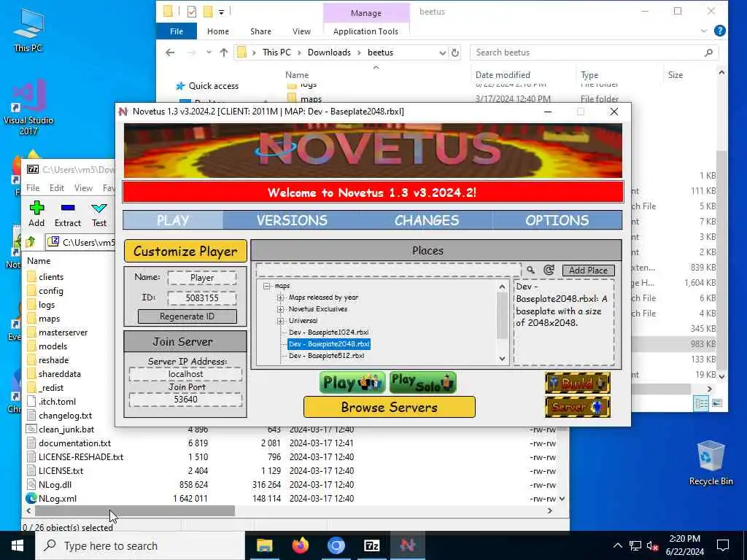747x560 pixels.
Task: Open quick access toolbar customize dropdown
Action: (x=222, y=12)
